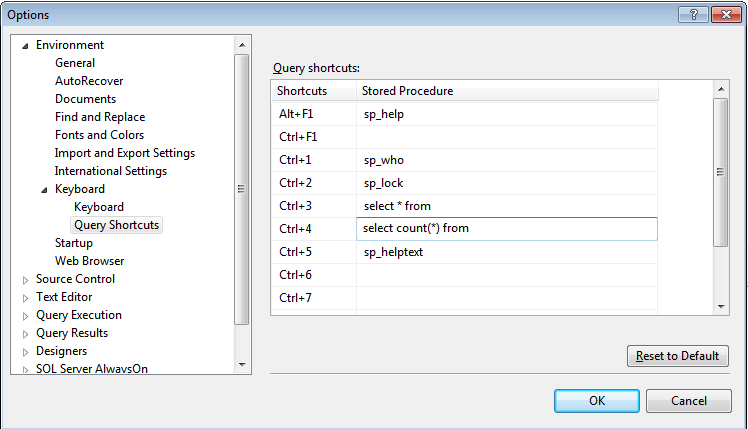Select Fonts and Colors option
This screenshot has width=748, height=429.
click(x=99, y=135)
